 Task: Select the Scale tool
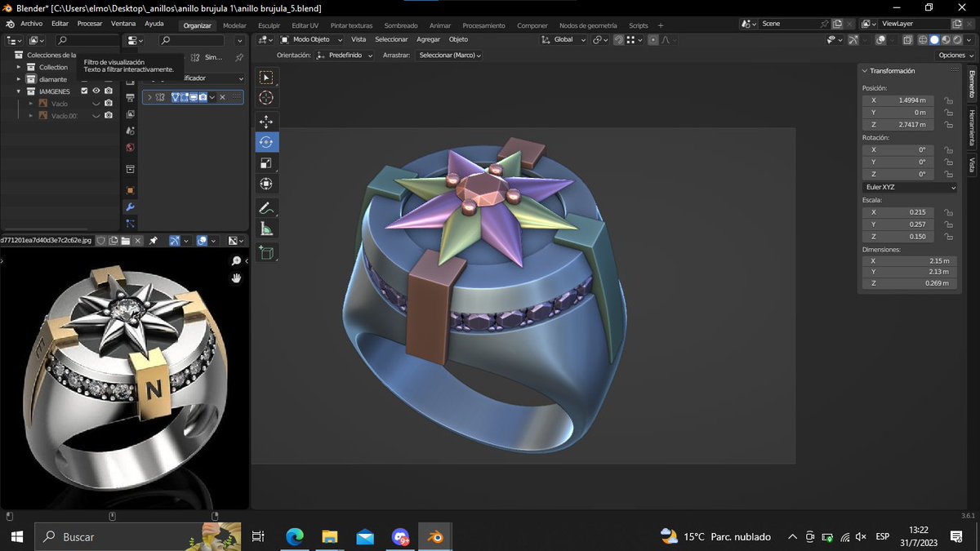266,163
